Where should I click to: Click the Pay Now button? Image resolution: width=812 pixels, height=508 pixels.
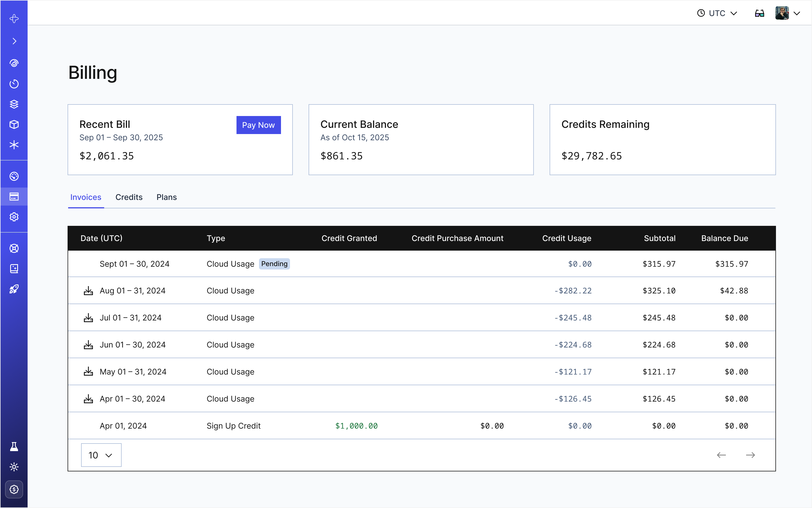[x=258, y=125]
